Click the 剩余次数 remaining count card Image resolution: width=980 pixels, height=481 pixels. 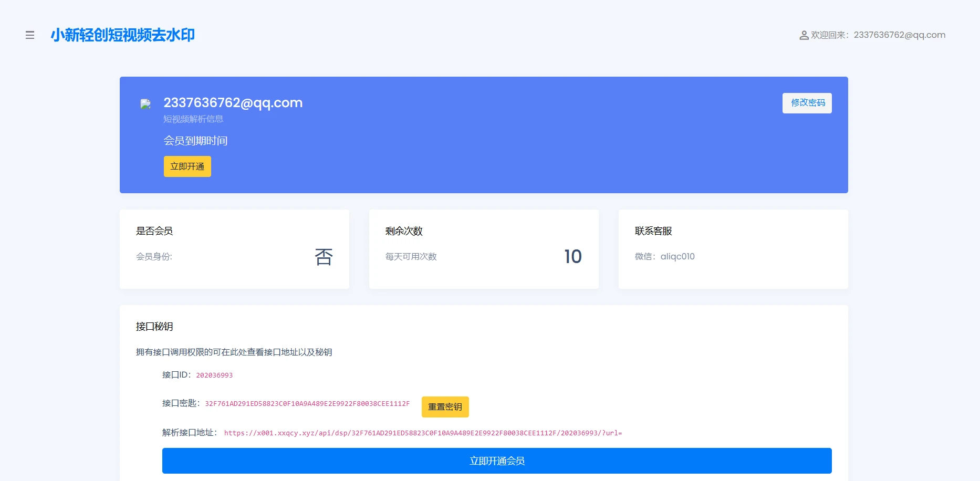coord(484,249)
